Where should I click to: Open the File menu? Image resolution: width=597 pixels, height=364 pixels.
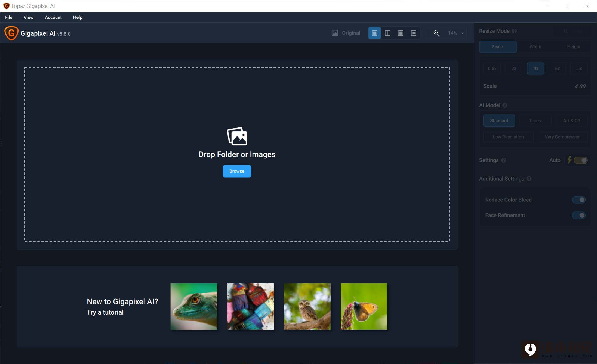[9, 17]
